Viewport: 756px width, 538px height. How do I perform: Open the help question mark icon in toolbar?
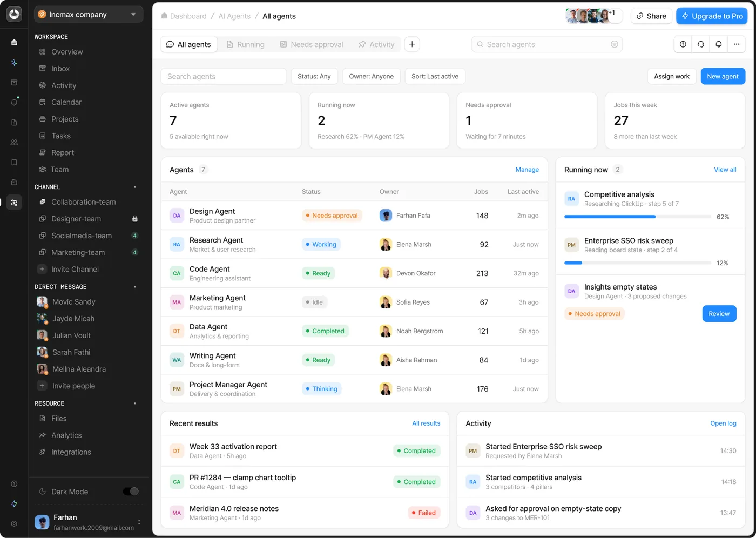(x=683, y=44)
